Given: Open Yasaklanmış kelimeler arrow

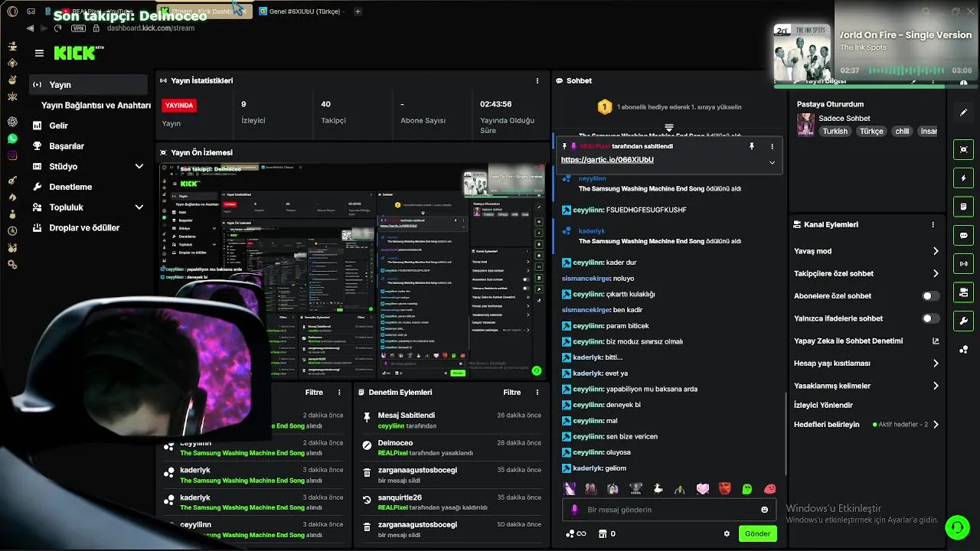Looking at the screenshot, I should tap(936, 386).
